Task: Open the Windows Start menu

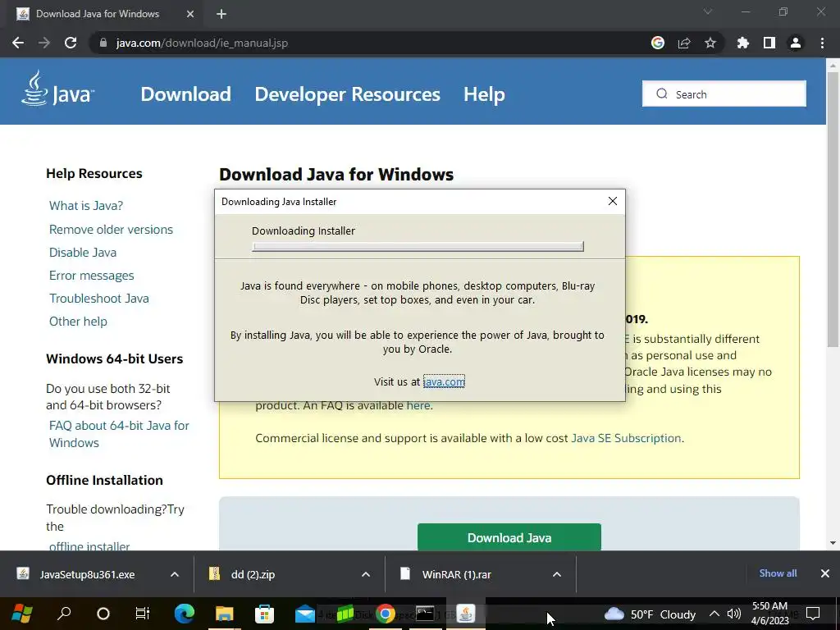Action: point(22,614)
